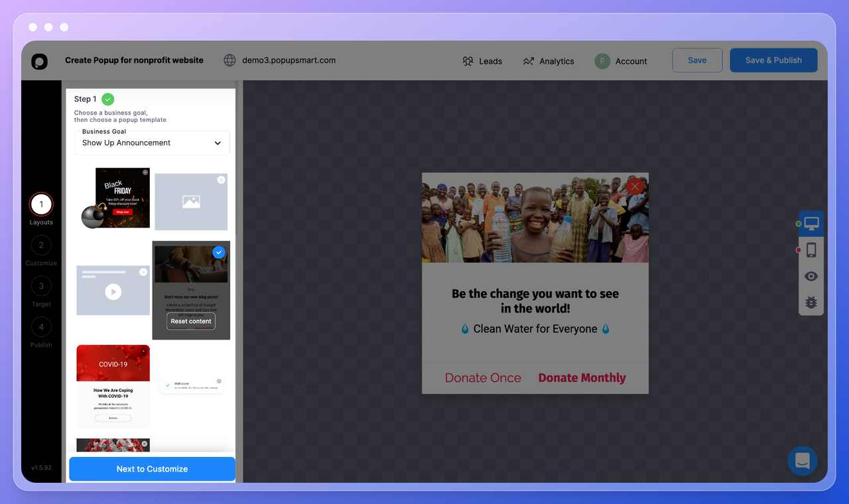This screenshot has height=504, width=849.
Task: Select the video player template
Action: [113, 290]
